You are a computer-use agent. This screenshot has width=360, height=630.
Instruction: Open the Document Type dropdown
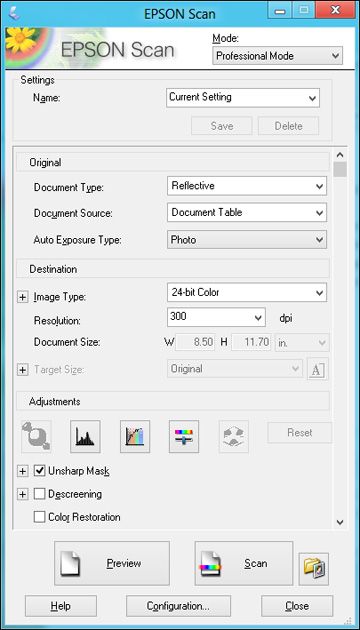pos(247,186)
